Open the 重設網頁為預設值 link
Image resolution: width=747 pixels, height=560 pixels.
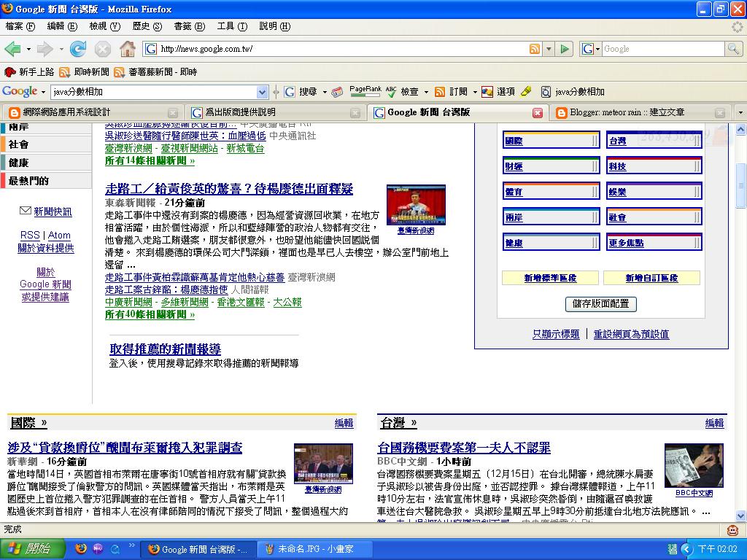tap(631, 334)
